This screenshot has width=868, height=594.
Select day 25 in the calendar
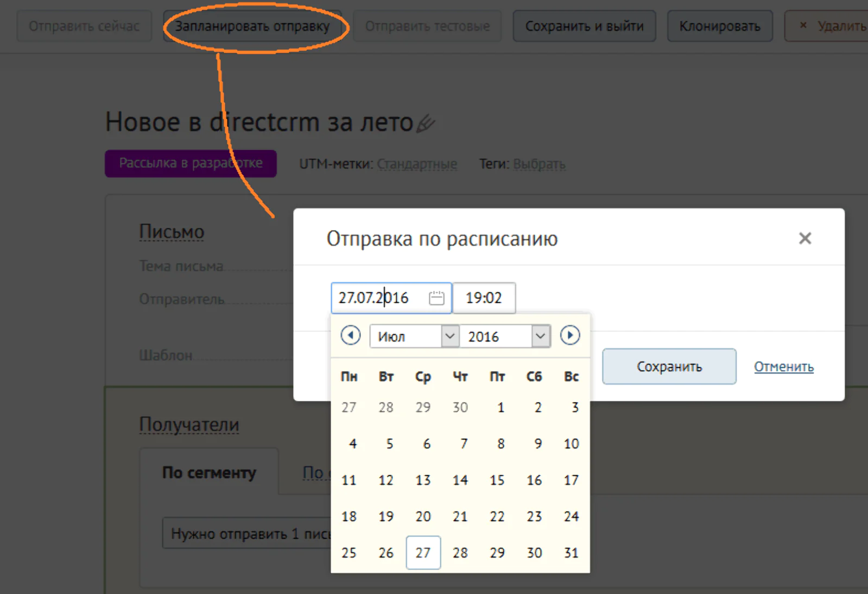pyautogui.click(x=349, y=553)
